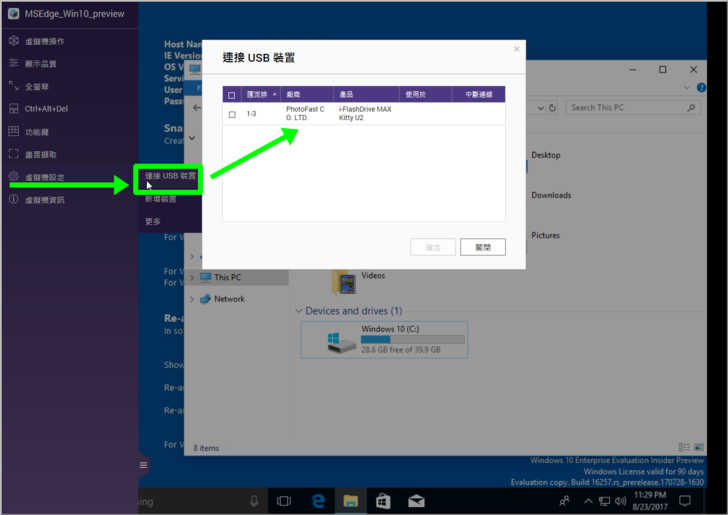Toggle the sidebar with the hamburger icon

click(x=143, y=465)
